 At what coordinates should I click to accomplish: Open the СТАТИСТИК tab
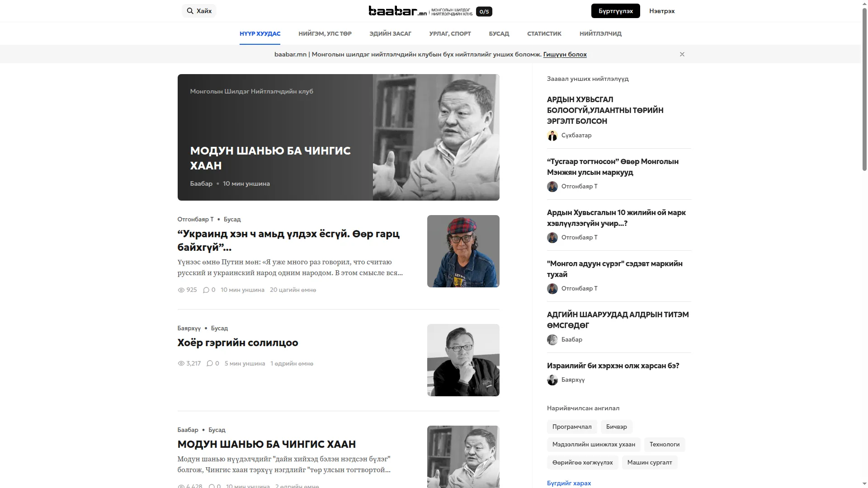[x=544, y=33]
